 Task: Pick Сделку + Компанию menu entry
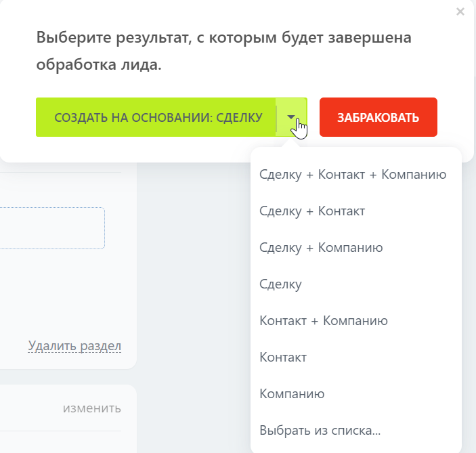click(x=321, y=248)
